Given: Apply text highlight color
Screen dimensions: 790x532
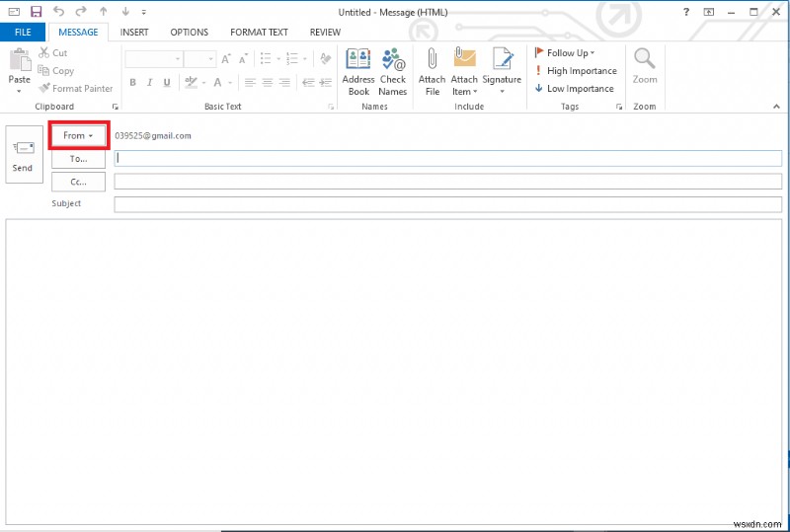Looking at the screenshot, I should click(191, 82).
